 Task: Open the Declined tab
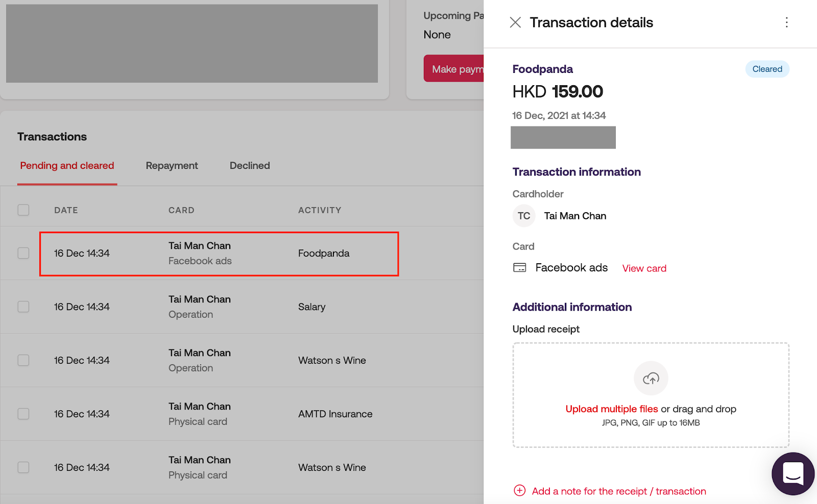(x=250, y=166)
